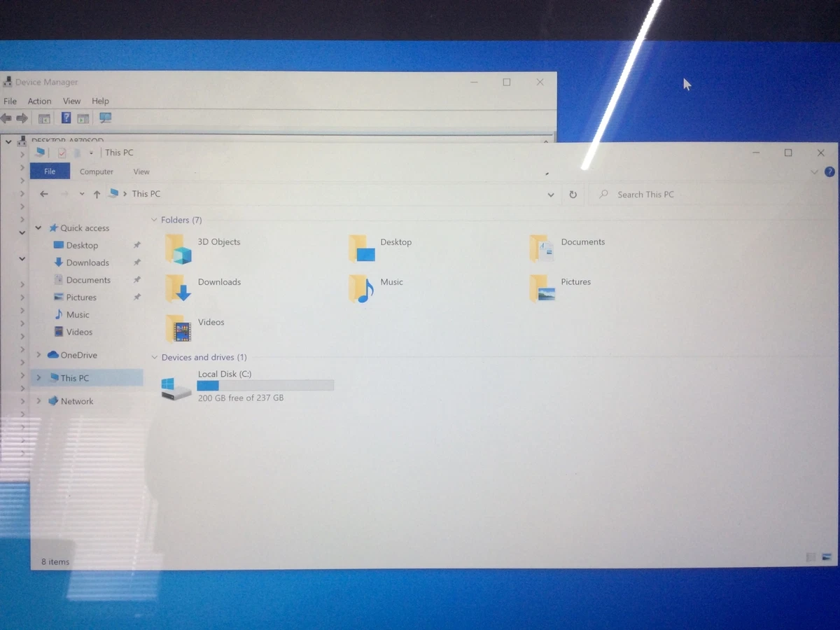Minimize the This PC Explorer window
This screenshot has width=840, height=630.
coord(756,153)
